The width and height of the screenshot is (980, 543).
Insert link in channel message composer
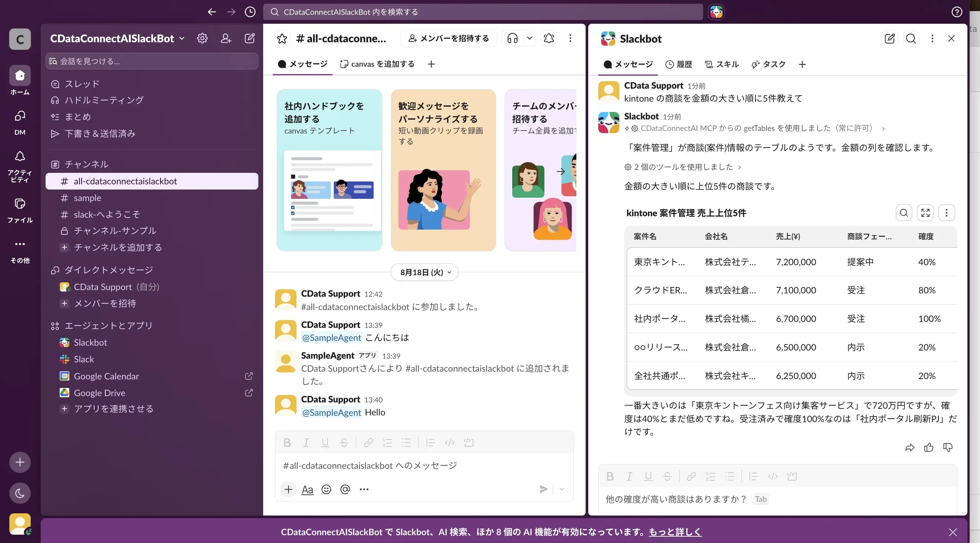(368, 442)
